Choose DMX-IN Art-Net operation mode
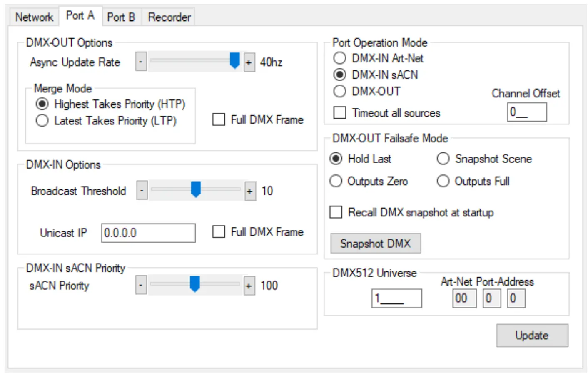 pos(340,58)
